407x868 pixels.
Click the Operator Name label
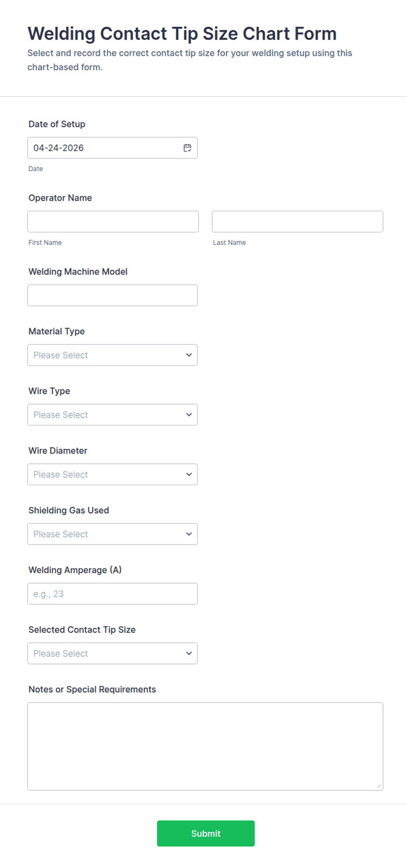coord(60,198)
